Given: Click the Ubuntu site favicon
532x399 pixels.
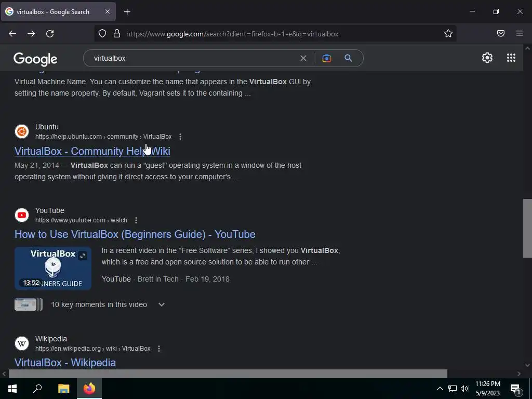Looking at the screenshot, I should coord(22,131).
